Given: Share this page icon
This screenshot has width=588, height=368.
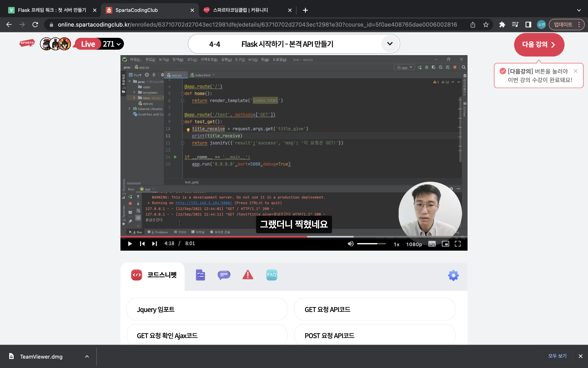Looking at the screenshot, I should point(473,25).
